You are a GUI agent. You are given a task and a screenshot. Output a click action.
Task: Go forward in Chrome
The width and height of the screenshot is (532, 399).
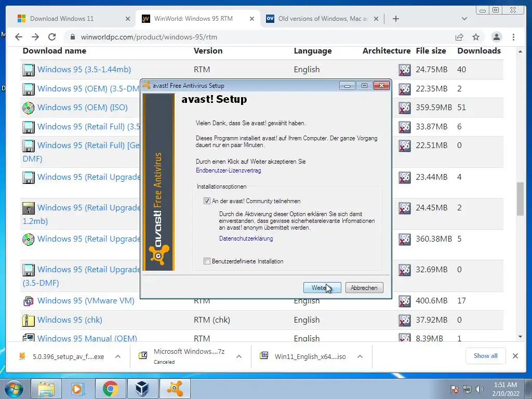35,37
